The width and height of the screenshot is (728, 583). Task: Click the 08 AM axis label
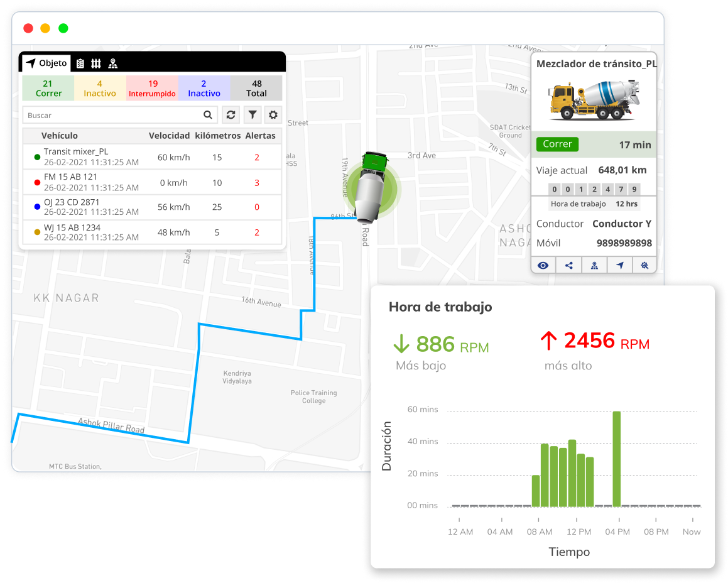click(x=539, y=532)
